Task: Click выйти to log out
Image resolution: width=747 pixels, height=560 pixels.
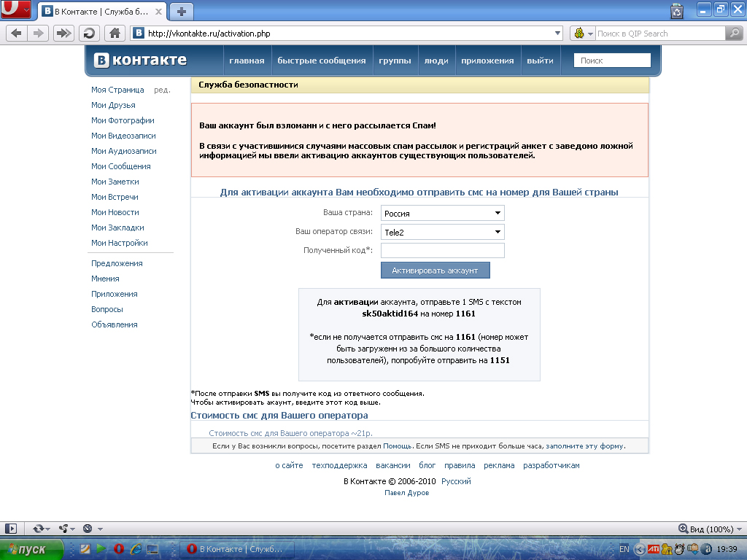Action: tap(541, 61)
